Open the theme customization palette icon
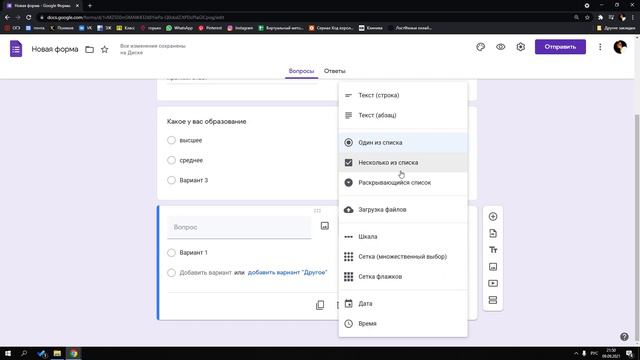This screenshot has height=360, width=640. pos(480,47)
